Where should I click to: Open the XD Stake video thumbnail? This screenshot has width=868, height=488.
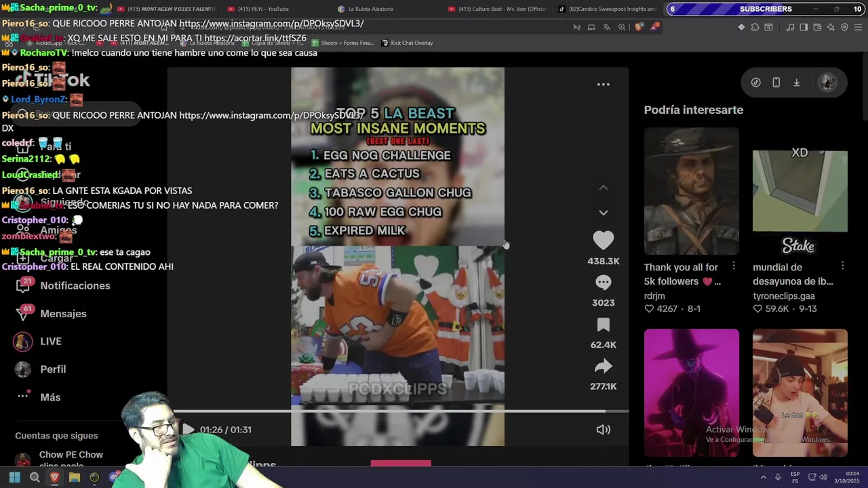(800, 191)
